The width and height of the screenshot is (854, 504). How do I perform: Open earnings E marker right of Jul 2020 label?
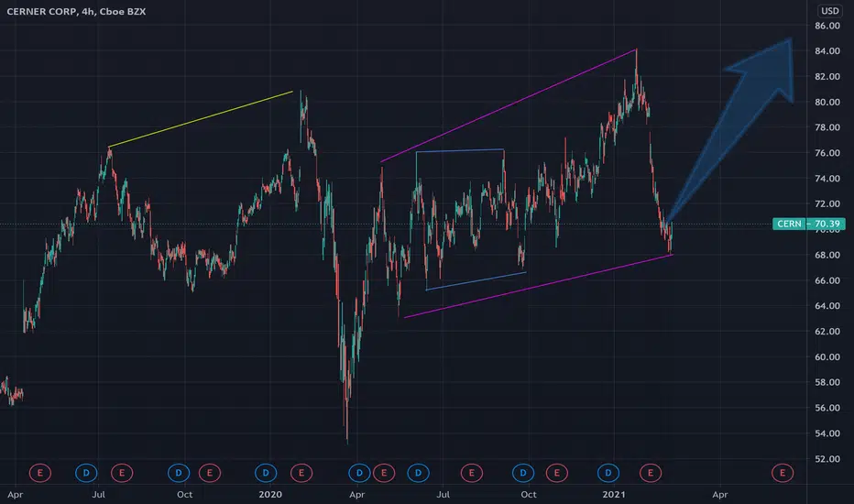click(472, 473)
